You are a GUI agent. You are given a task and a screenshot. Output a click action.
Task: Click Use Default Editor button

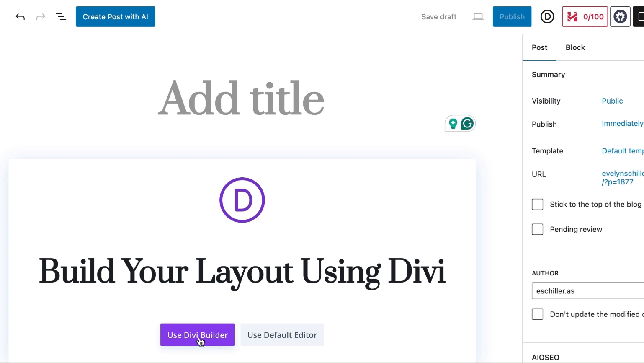tap(282, 335)
